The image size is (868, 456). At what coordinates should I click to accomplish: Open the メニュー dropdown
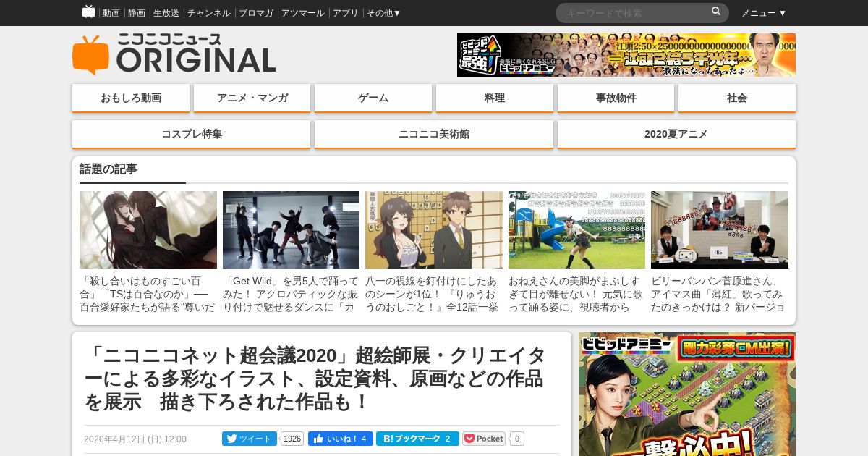764,13
